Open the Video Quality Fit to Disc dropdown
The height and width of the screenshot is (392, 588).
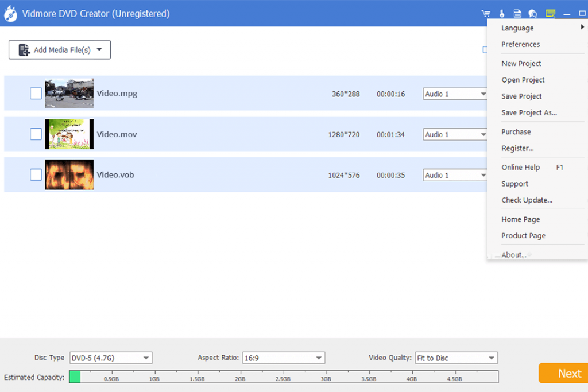click(x=456, y=358)
